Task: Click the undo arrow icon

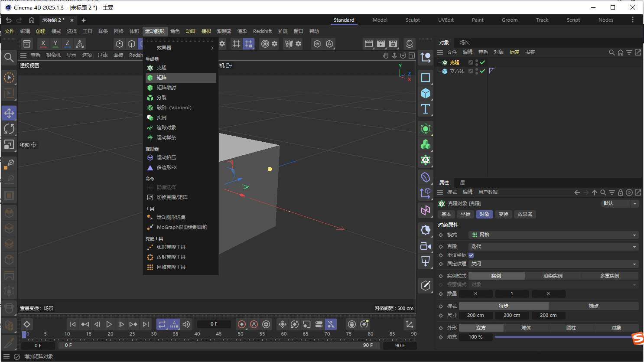Action: click(9, 20)
